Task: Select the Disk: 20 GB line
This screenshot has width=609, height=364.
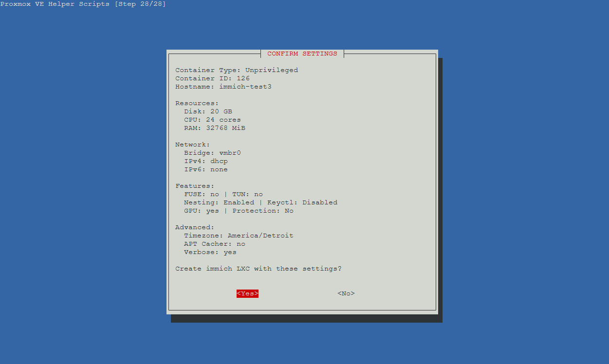Action: [208, 111]
